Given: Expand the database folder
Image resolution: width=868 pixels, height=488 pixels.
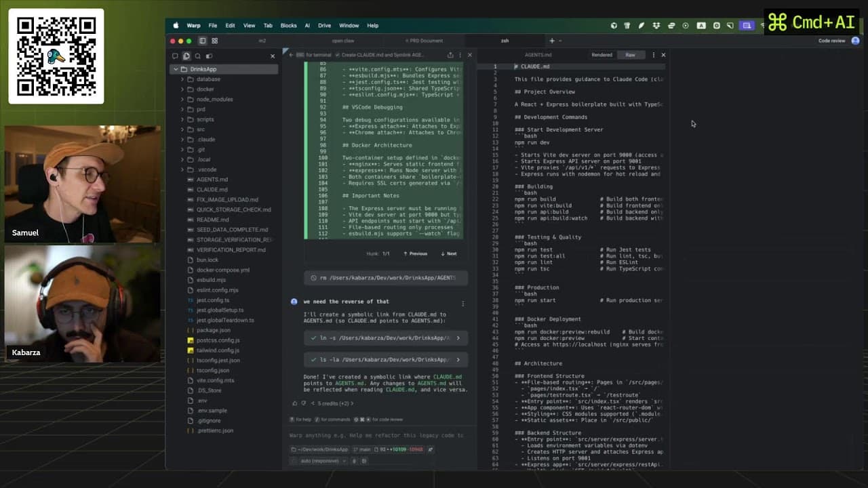Looking at the screenshot, I should pyautogui.click(x=182, y=79).
